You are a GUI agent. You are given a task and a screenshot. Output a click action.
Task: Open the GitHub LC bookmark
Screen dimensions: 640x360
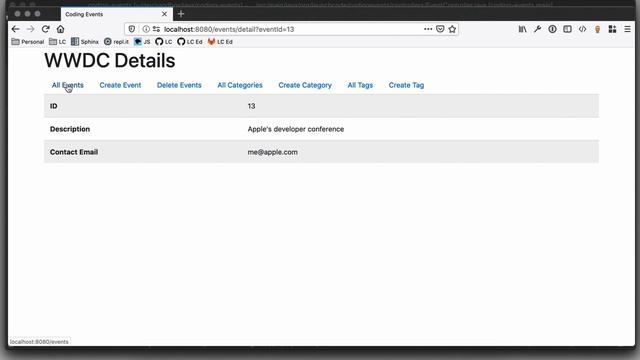164,42
